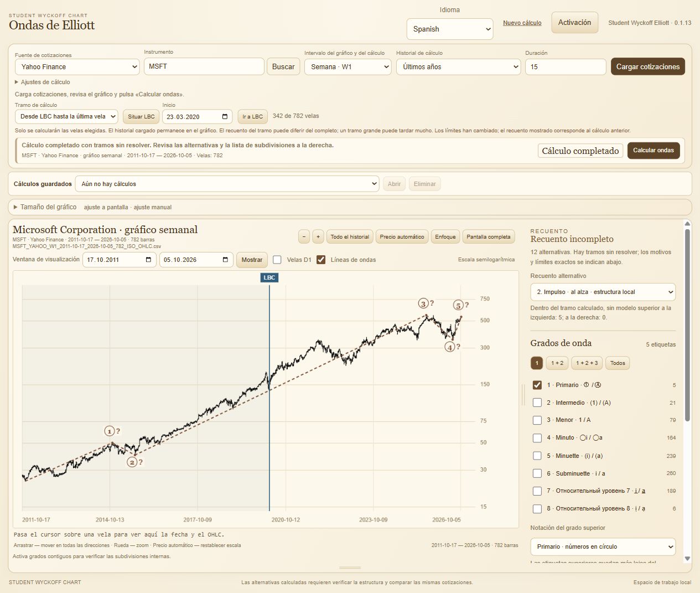Expand the Tamaño del gráfico section
700x593 pixels.
pos(45,207)
